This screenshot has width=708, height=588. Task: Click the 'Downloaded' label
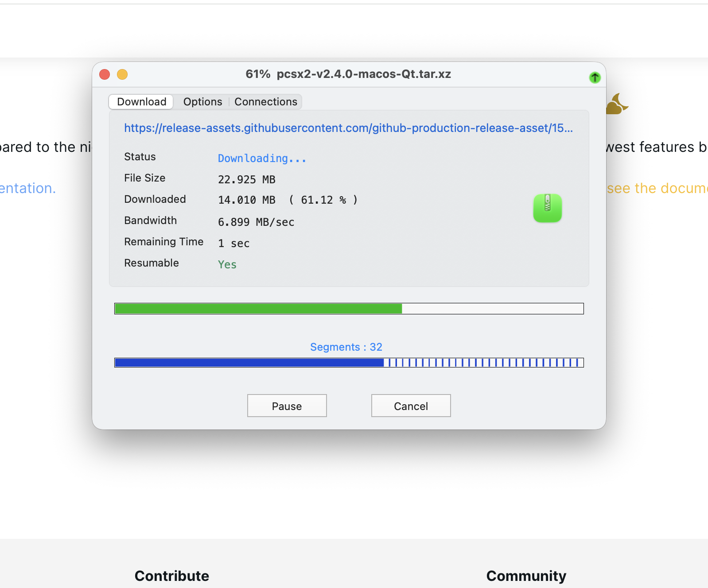click(155, 199)
